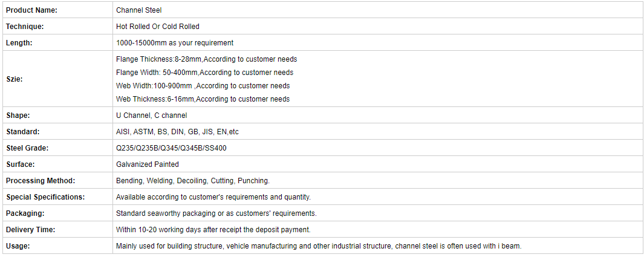Viewport: 644px width, 257px height.
Task: Click the Standard label cell
Action: coord(58,132)
